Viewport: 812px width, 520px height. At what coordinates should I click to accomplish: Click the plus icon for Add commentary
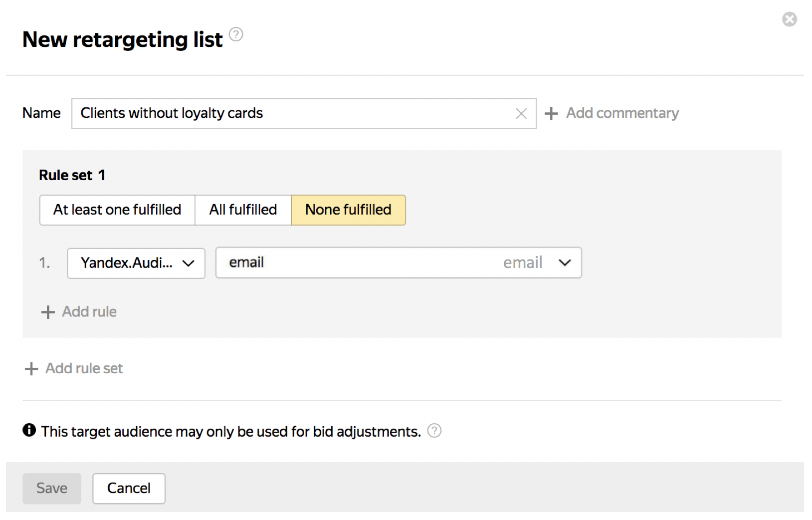[x=551, y=114]
